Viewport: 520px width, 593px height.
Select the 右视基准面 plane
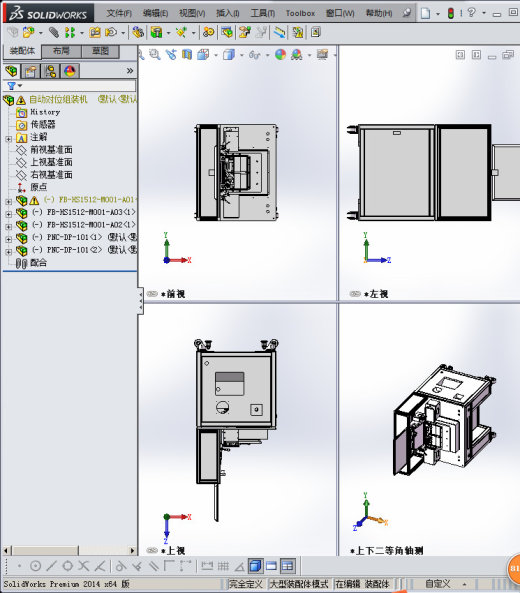(x=51, y=174)
